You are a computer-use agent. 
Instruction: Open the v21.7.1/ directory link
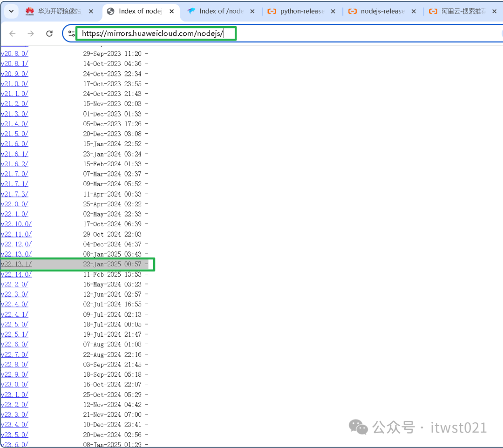(14, 184)
